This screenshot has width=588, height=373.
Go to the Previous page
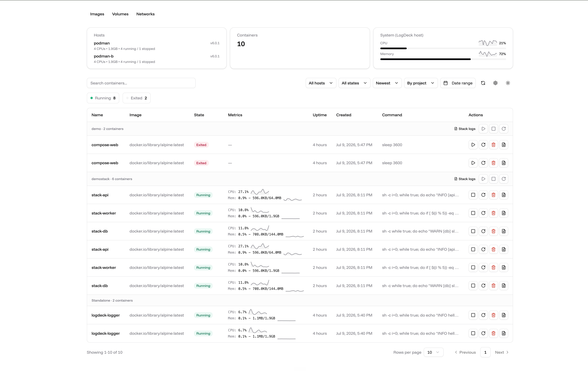[465, 352]
